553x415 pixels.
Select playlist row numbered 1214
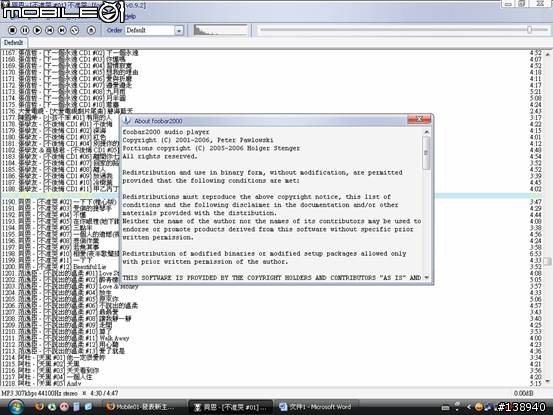coord(272,358)
